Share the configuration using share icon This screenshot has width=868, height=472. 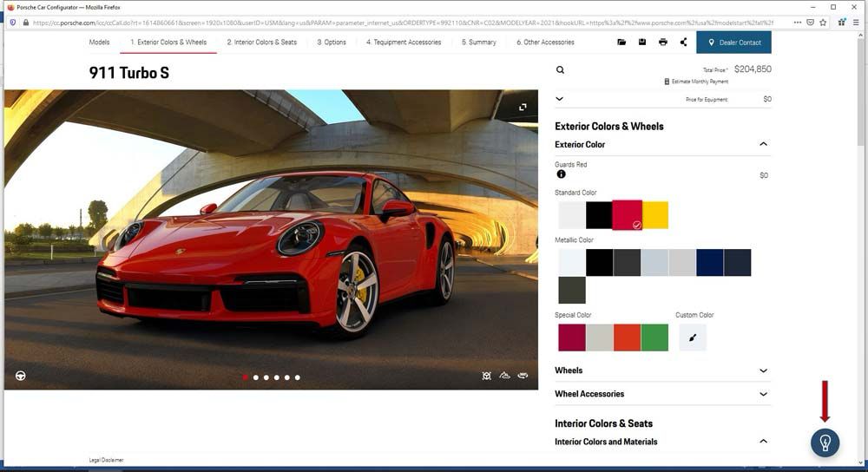click(683, 42)
